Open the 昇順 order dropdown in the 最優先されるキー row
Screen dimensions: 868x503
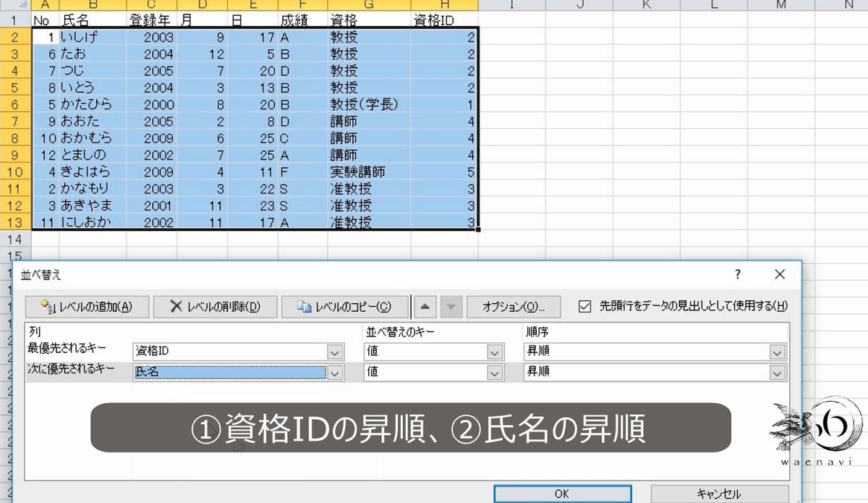coord(778,352)
